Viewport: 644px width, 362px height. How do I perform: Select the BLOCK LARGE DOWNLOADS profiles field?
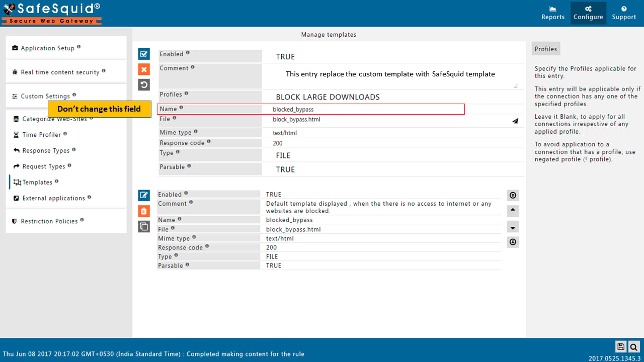click(393, 97)
